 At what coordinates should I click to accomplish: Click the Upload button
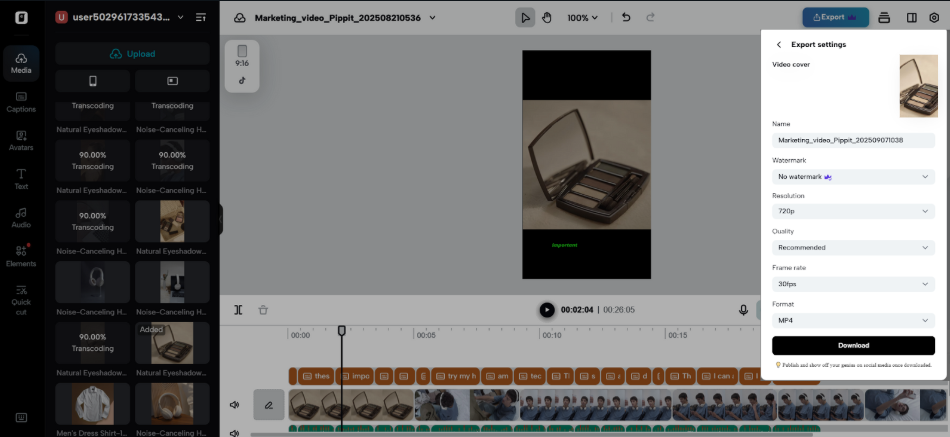[132, 54]
